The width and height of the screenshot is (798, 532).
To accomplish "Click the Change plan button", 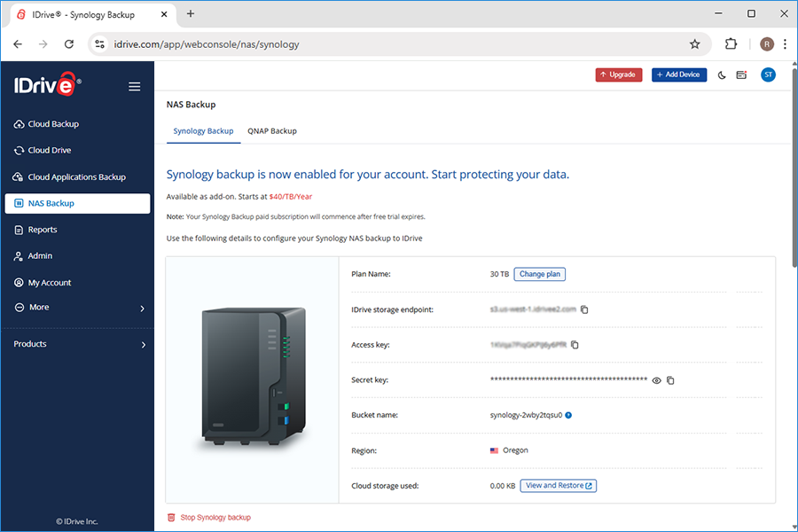I will (539, 274).
